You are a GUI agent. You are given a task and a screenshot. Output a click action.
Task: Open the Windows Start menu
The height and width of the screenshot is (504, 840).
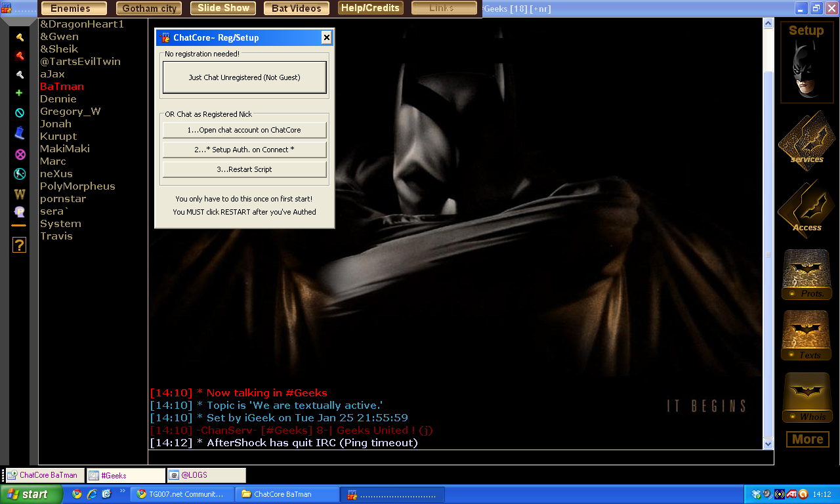tap(31, 494)
